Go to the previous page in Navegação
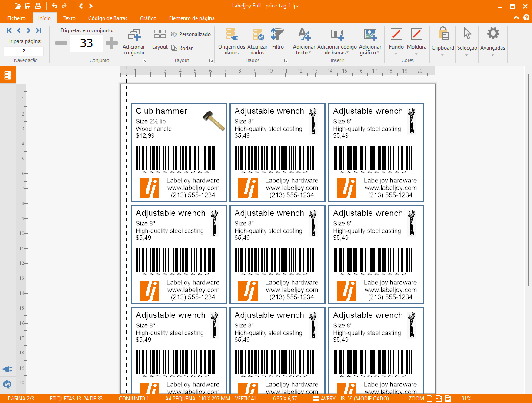This screenshot has height=403, width=532. pyautogui.click(x=19, y=30)
